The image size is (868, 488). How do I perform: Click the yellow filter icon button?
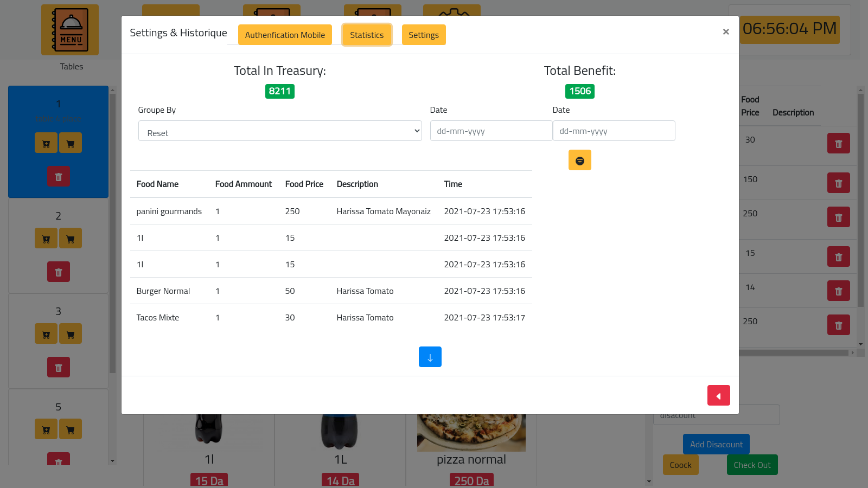pyautogui.click(x=579, y=160)
